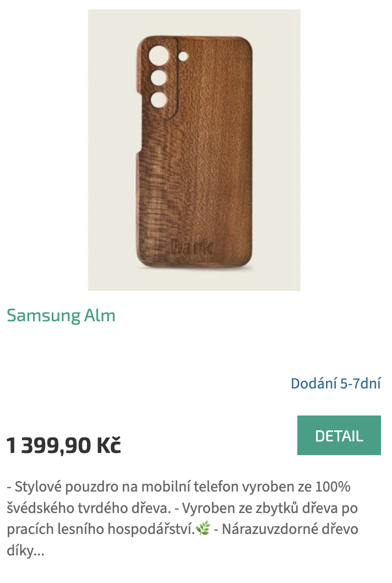The width and height of the screenshot is (392, 583).
Task: Select the 1 399,90 Kč price text
Action: click(x=64, y=445)
